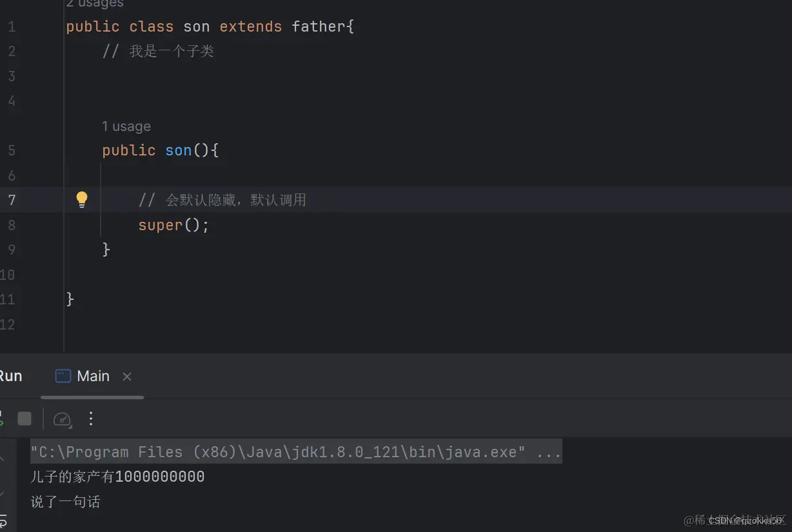Click line number 12 in the gutter
The width and height of the screenshot is (792, 532).
[x=7, y=324]
